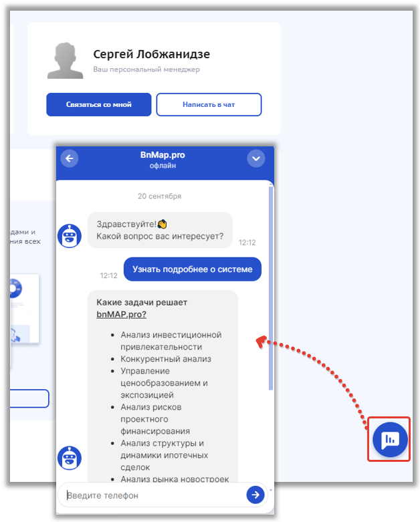The height and width of the screenshot is (522, 420).
Task: Click 'Конкурентный анализ' list item
Action: [166, 359]
